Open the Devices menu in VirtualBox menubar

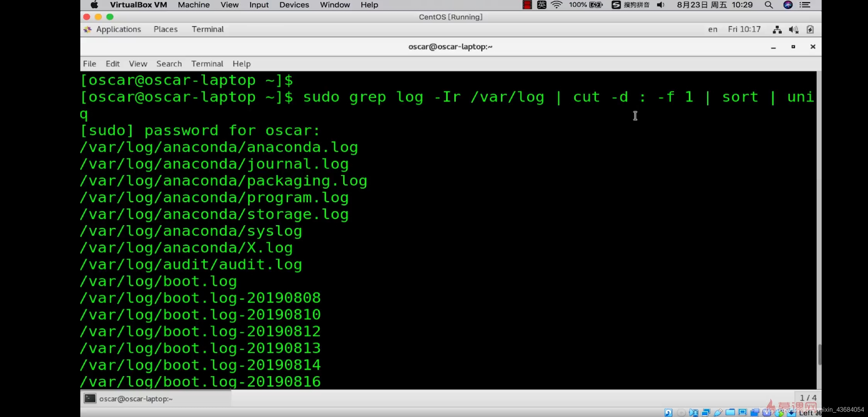pos(294,5)
